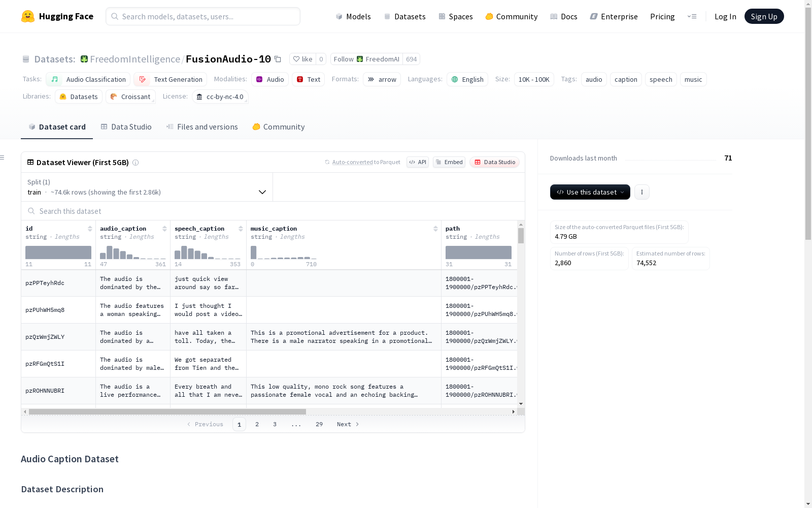
Task: Click the Datasets stack icon before the title
Action: click(26, 59)
